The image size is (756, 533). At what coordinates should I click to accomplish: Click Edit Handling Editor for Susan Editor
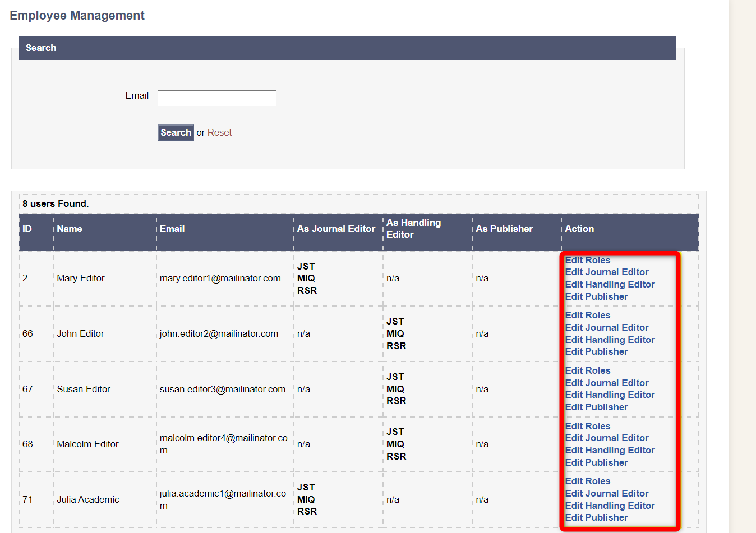click(x=610, y=395)
